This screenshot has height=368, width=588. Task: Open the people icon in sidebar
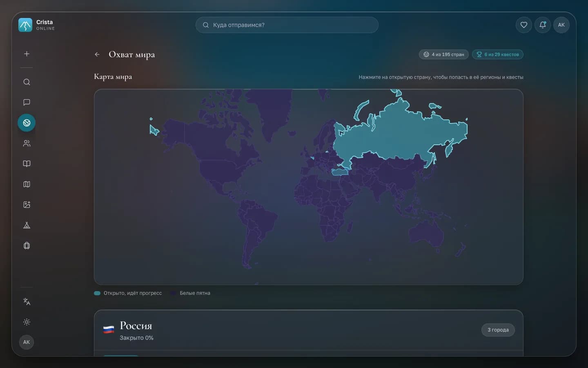click(27, 143)
